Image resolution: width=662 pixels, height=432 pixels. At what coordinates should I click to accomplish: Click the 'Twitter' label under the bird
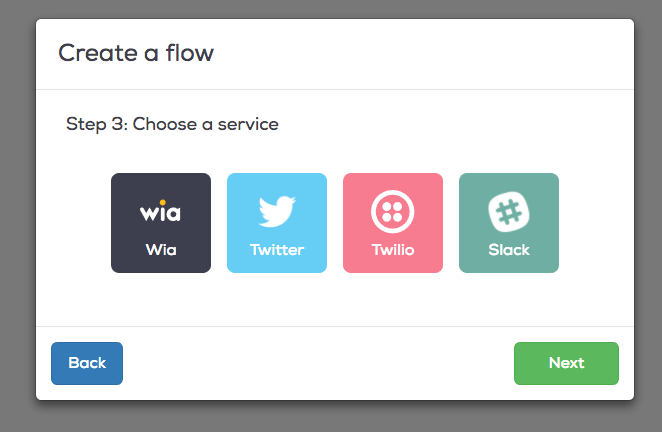coord(277,250)
